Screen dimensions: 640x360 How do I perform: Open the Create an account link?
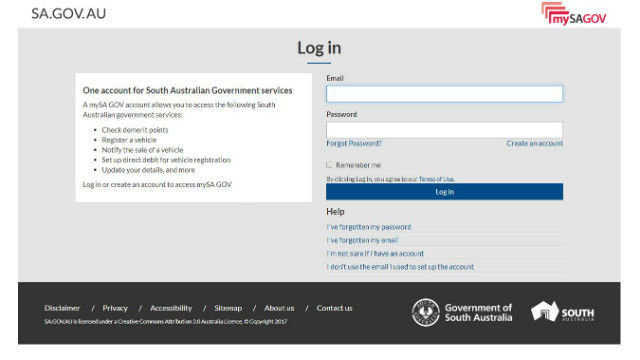535,143
